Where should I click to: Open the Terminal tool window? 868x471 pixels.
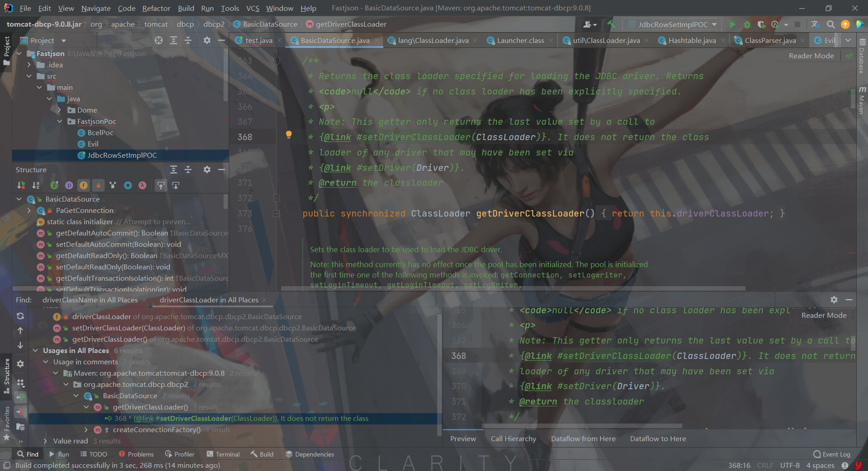tap(223, 454)
